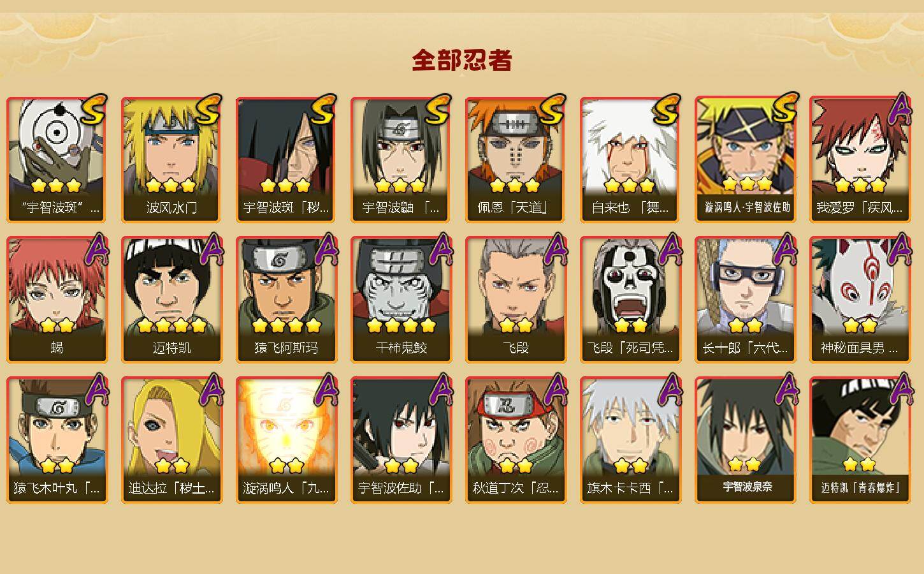Open the 迪达拉「秽土... ninja card
The width and height of the screenshot is (924, 574).
click(x=171, y=440)
